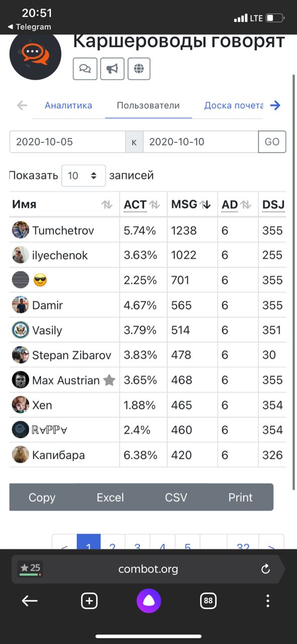Viewport: 297px width, 644px height.
Task: Expand the records count dropdown
Action: click(83, 176)
